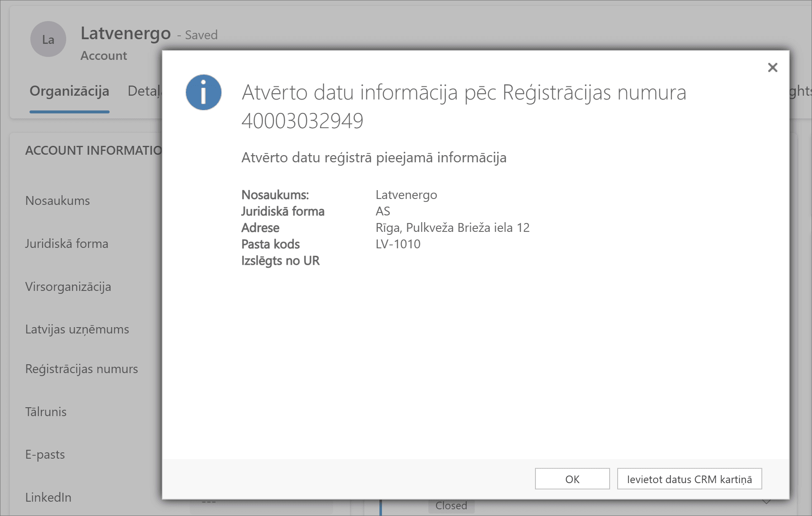
Task: Click the Closed status label behind the dialog
Action: click(x=451, y=505)
